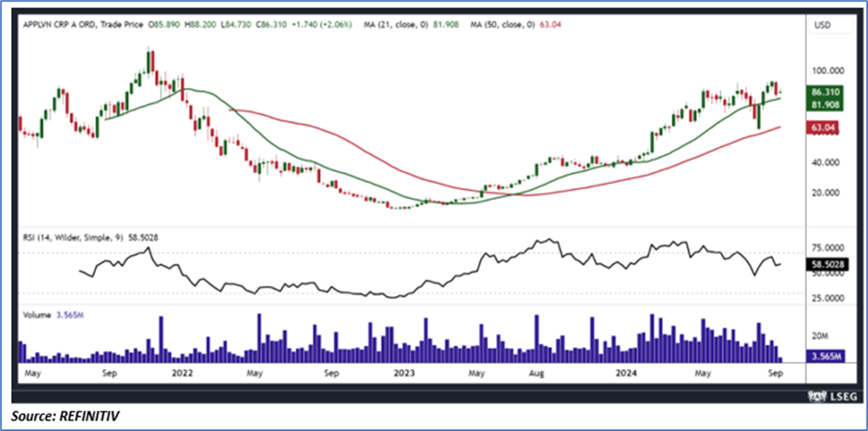Click the green 86.310 price tag on axis
Viewport: 868px width, 431px height.
(x=826, y=93)
